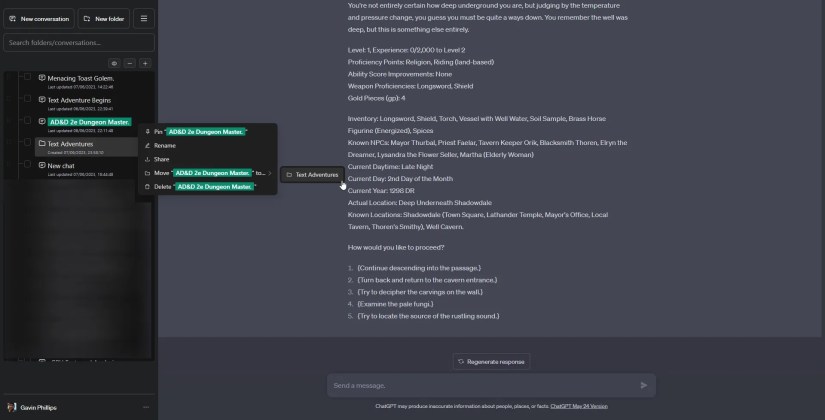This screenshot has height=420, width=825.
Task: Click Regenerate response button
Action: 491,362
